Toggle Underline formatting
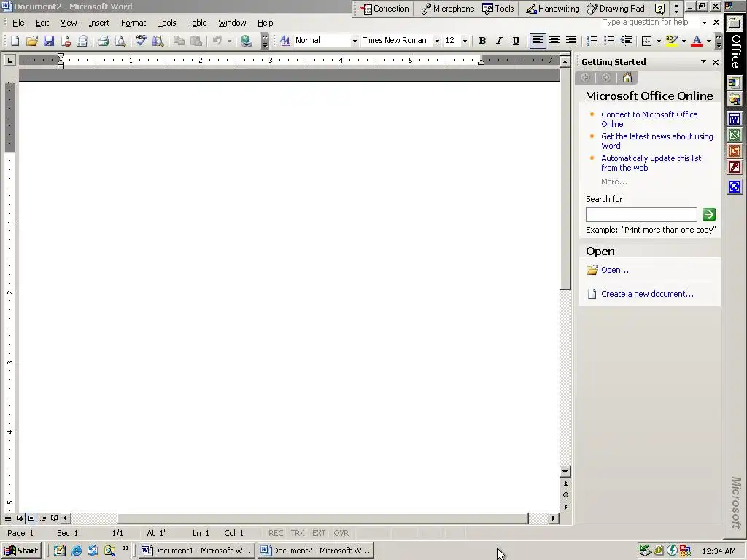Screen dimensions: 747x560 click(516, 41)
